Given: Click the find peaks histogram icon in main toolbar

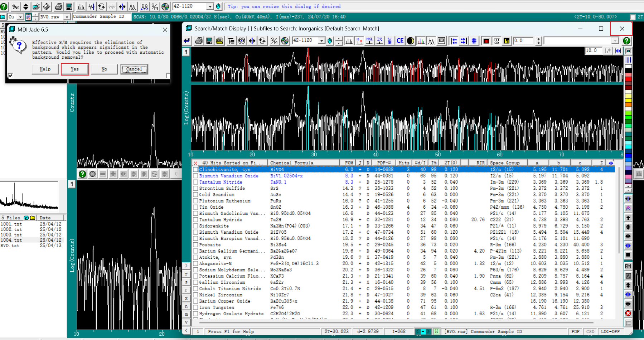Looking at the screenshot, I should [x=81, y=6].
